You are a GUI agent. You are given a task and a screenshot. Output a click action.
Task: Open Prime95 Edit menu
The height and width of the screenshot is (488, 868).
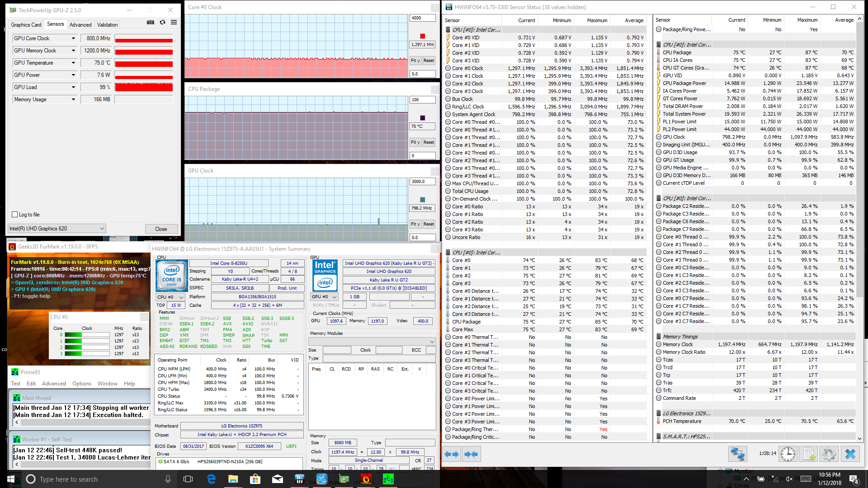coord(31,384)
